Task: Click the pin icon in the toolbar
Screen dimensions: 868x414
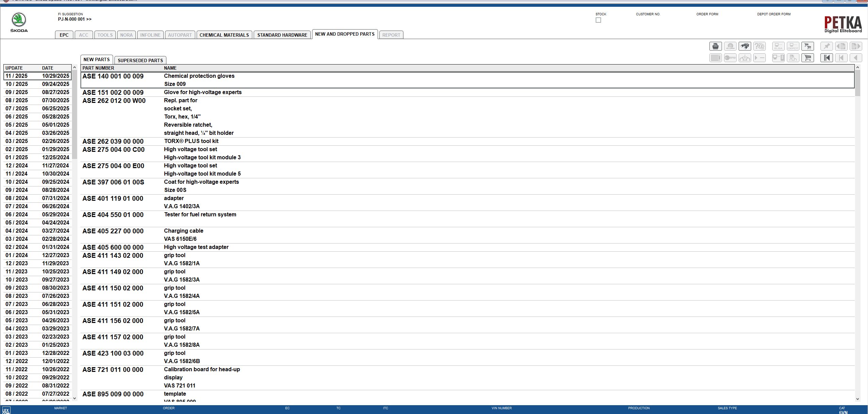Action: tap(827, 46)
